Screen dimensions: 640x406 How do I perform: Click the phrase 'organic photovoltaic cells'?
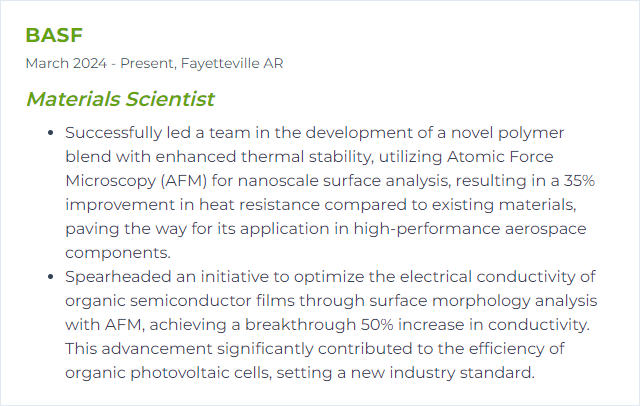[x=167, y=373]
